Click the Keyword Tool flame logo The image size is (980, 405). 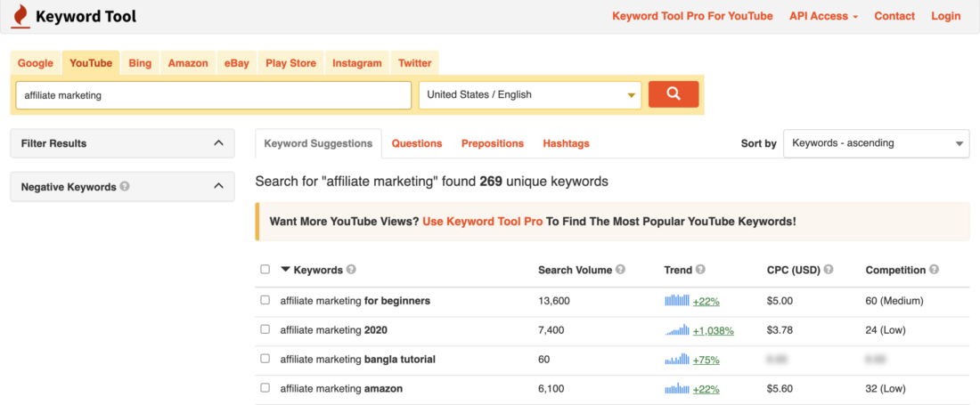pyautogui.click(x=20, y=16)
